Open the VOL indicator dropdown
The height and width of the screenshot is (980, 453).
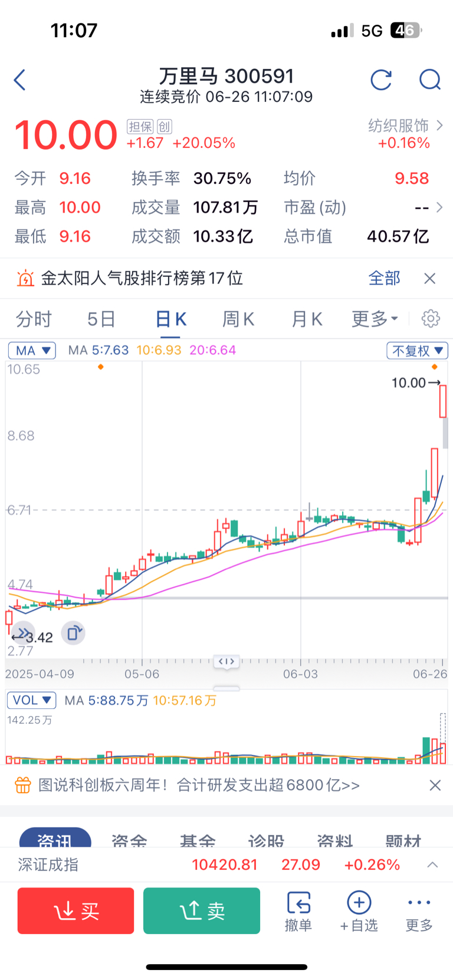[x=31, y=700]
